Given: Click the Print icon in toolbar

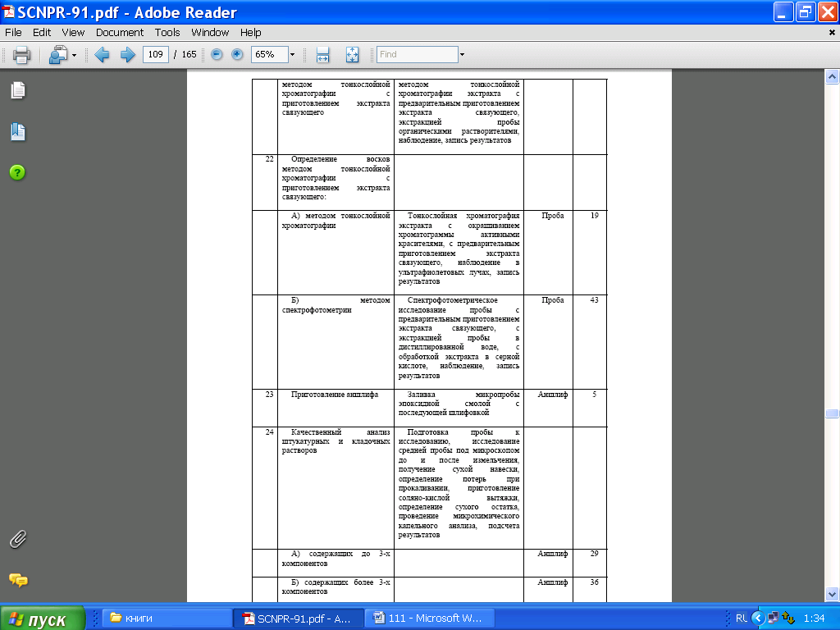Looking at the screenshot, I should pos(21,55).
